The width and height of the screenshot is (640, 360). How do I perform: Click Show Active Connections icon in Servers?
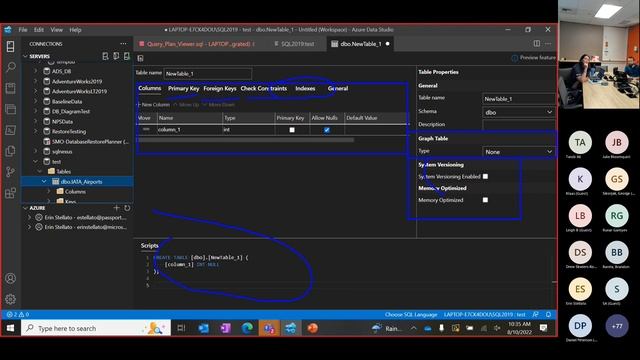point(127,56)
